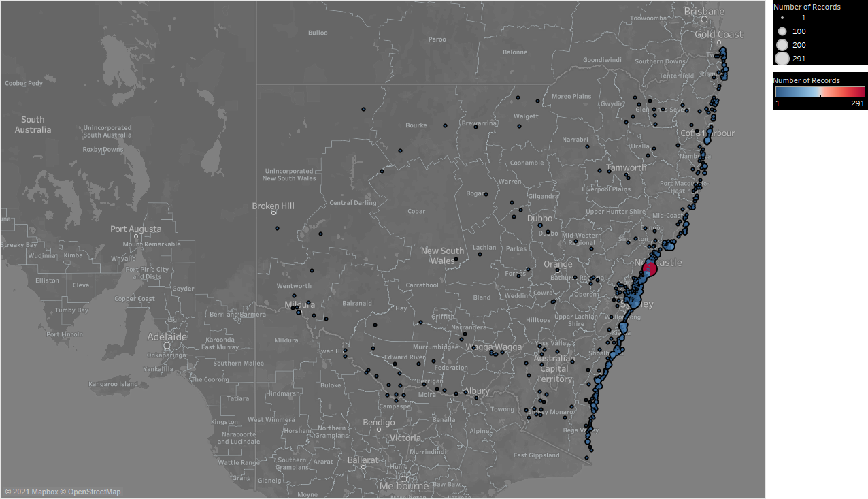Screen dimensions: 868x499
Task: Click the Narrabri label
Action: (x=575, y=140)
